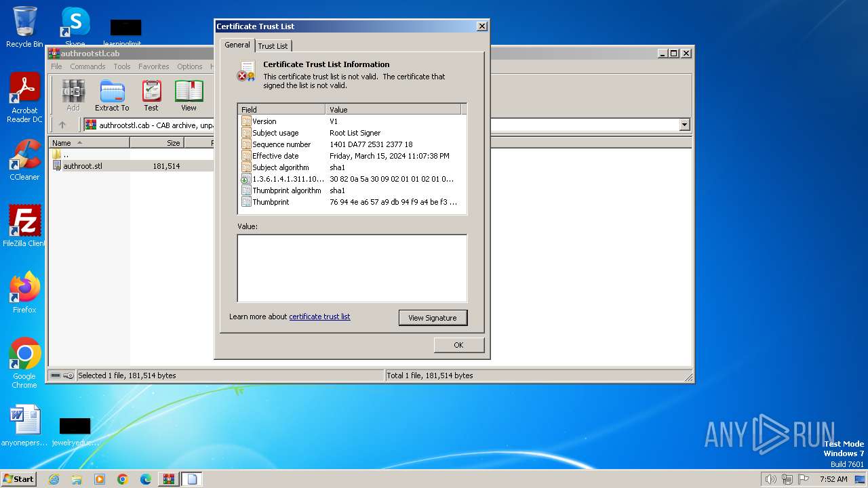Select the Thumbprint algorithm field row

tap(352, 190)
